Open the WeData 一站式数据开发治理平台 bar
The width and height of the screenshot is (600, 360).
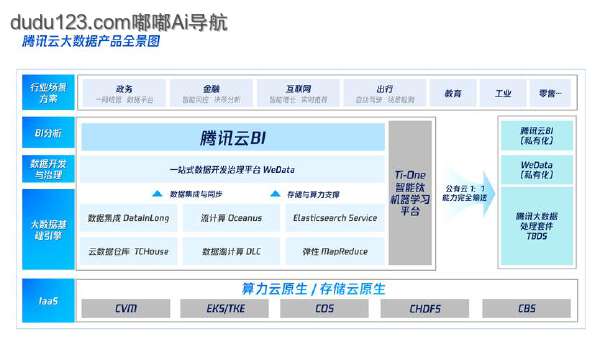[x=232, y=169]
